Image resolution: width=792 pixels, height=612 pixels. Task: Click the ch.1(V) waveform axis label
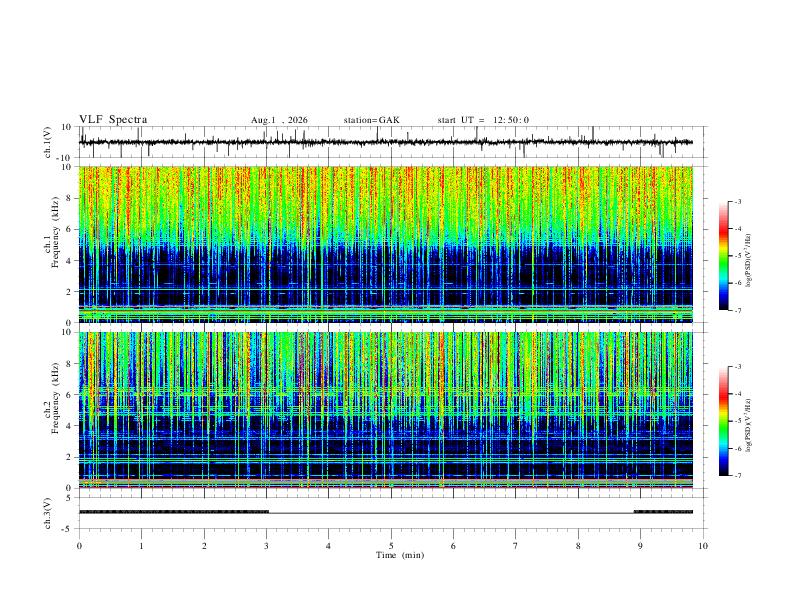click(x=48, y=142)
